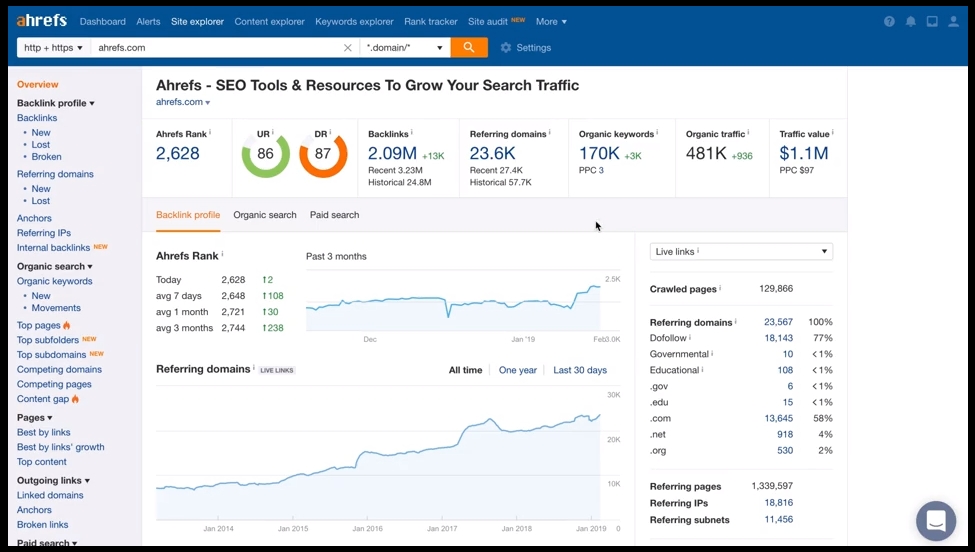The image size is (975, 552).
Task: Open Referring IPs sidebar link
Action: pos(44,233)
